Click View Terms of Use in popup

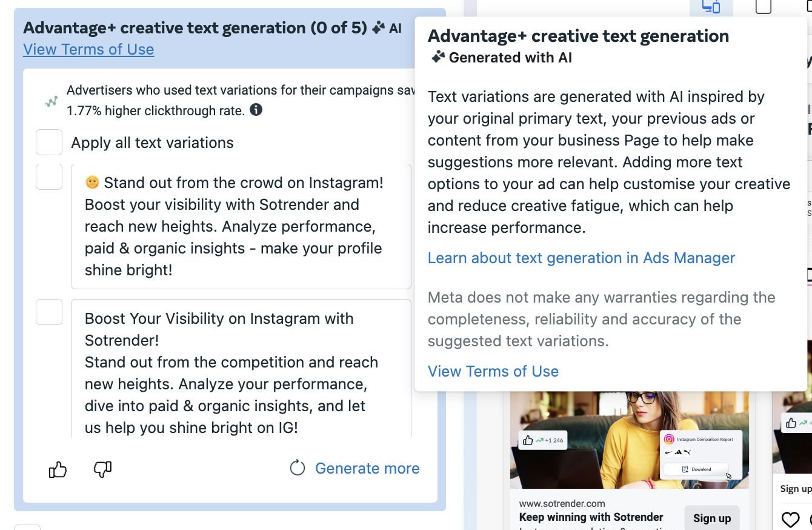[493, 371]
